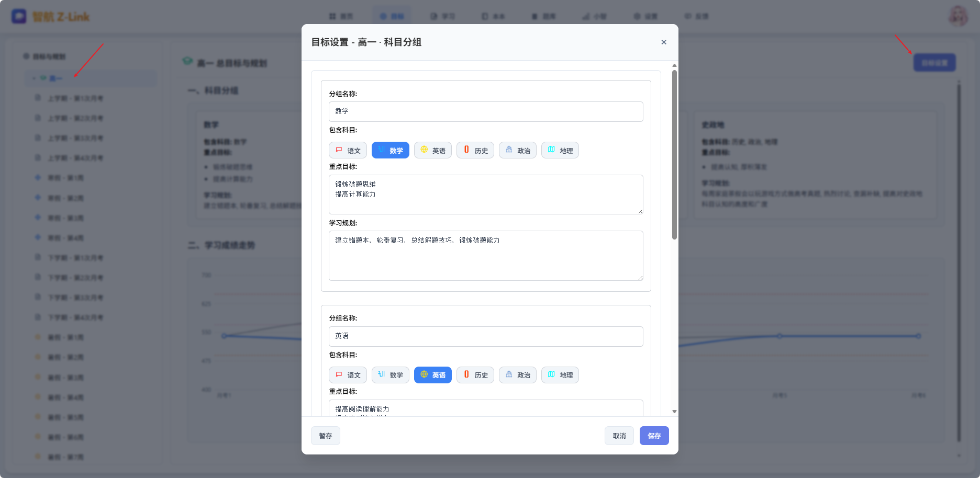The height and width of the screenshot is (478, 980).
Task: Toggle 政治 chip in the 数学 group
Action: [x=518, y=151]
